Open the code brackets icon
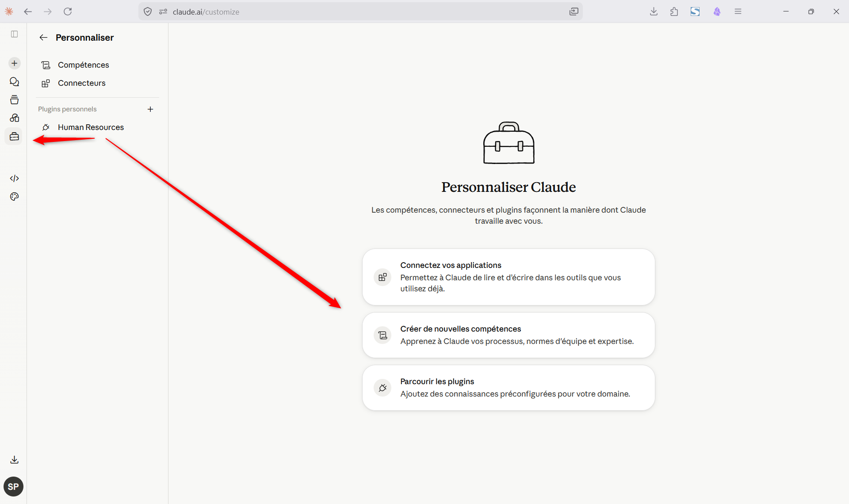This screenshot has width=849, height=504. pos(14,178)
